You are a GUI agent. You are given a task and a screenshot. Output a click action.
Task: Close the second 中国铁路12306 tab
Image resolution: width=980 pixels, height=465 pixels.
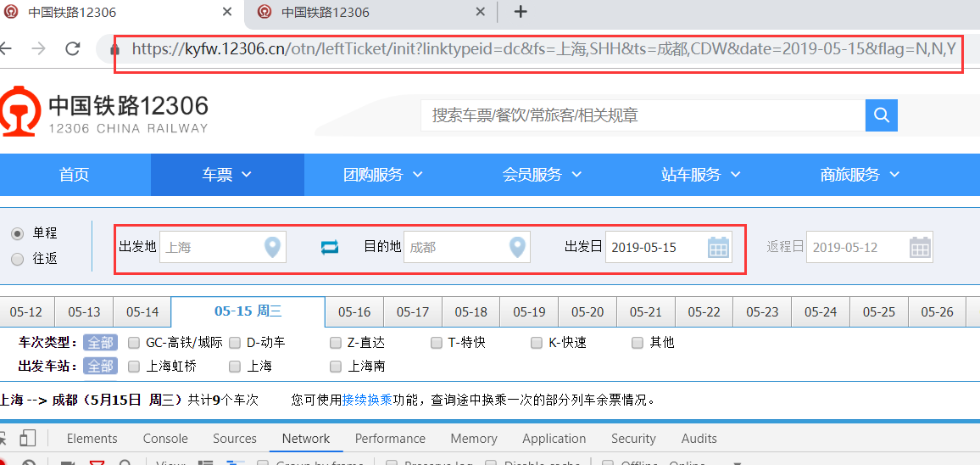tap(480, 12)
